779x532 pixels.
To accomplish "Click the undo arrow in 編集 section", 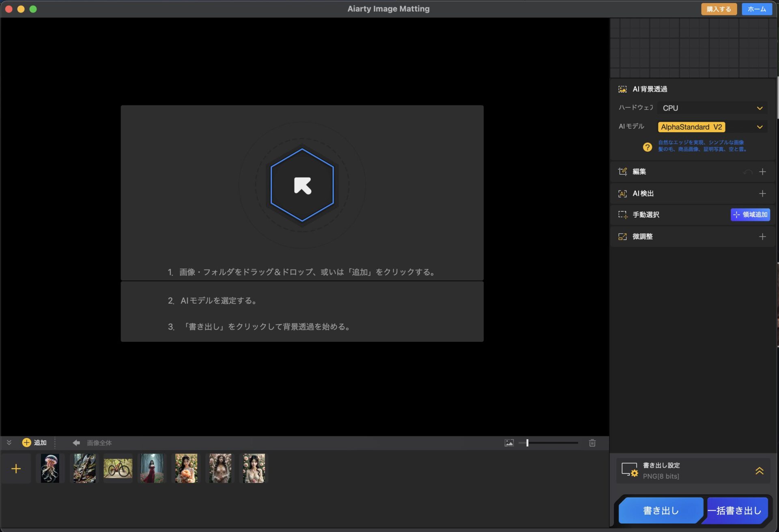I will coord(747,172).
